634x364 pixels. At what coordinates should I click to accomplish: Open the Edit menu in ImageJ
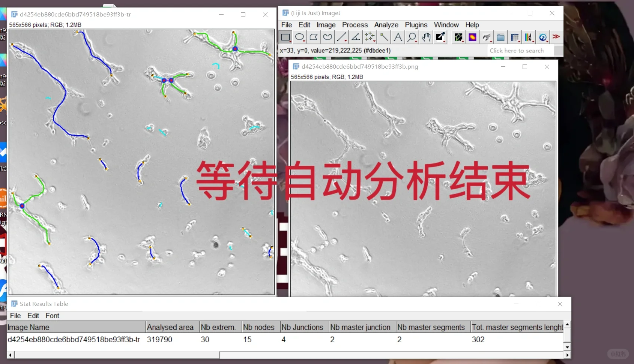click(304, 25)
